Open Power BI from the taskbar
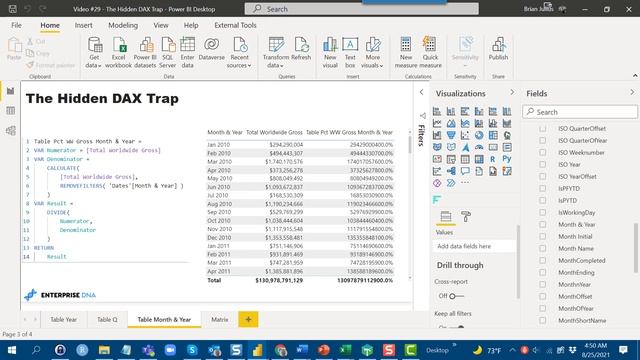 coord(258,350)
